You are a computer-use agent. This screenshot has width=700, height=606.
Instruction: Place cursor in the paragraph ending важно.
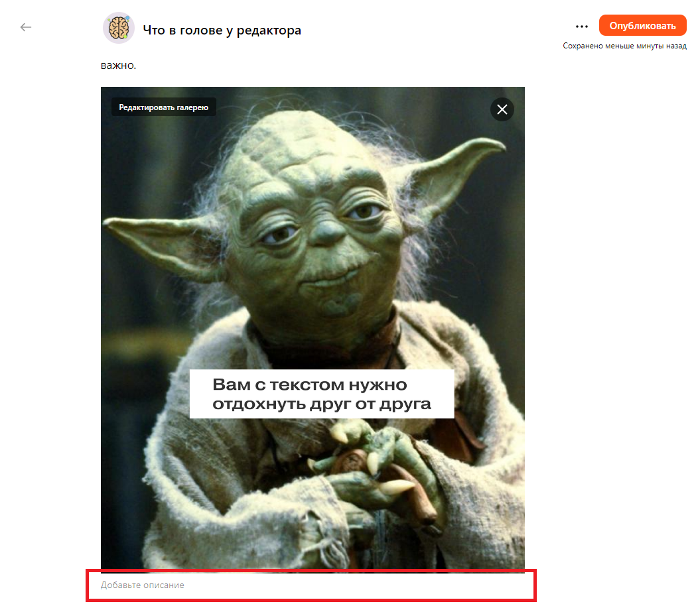(118, 66)
